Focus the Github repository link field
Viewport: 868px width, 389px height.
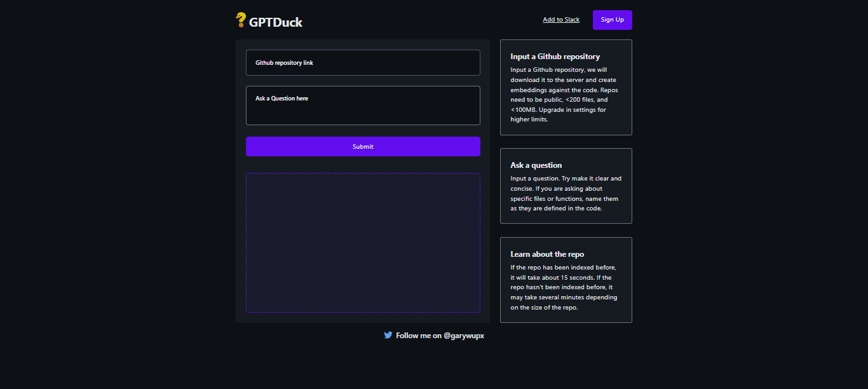click(362, 63)
